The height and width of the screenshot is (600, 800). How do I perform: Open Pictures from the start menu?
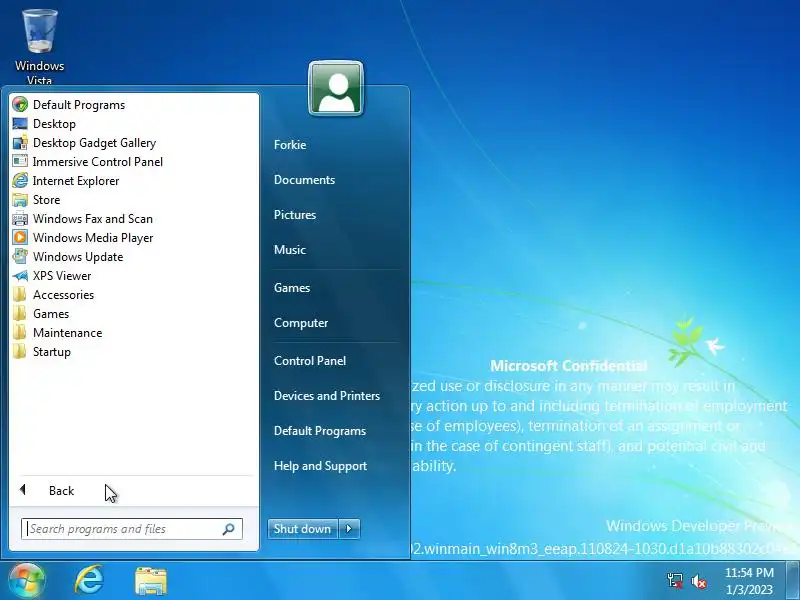pyautogui.click(x=295, y=215)
